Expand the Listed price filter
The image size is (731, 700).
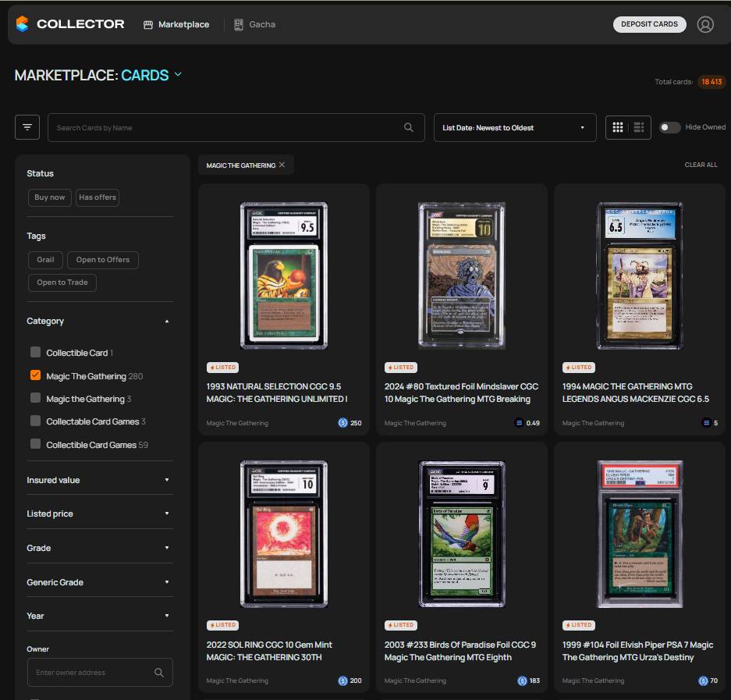tap(99, 513)
